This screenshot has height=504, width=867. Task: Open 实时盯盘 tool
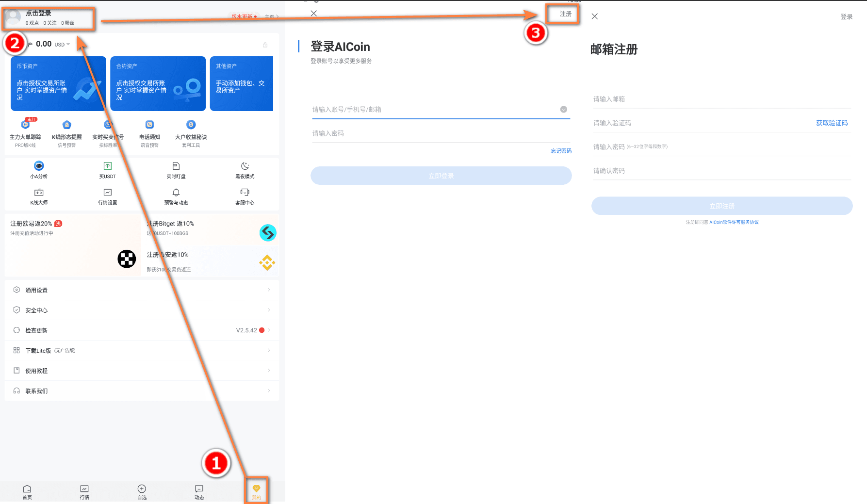(x=176, y=166)
